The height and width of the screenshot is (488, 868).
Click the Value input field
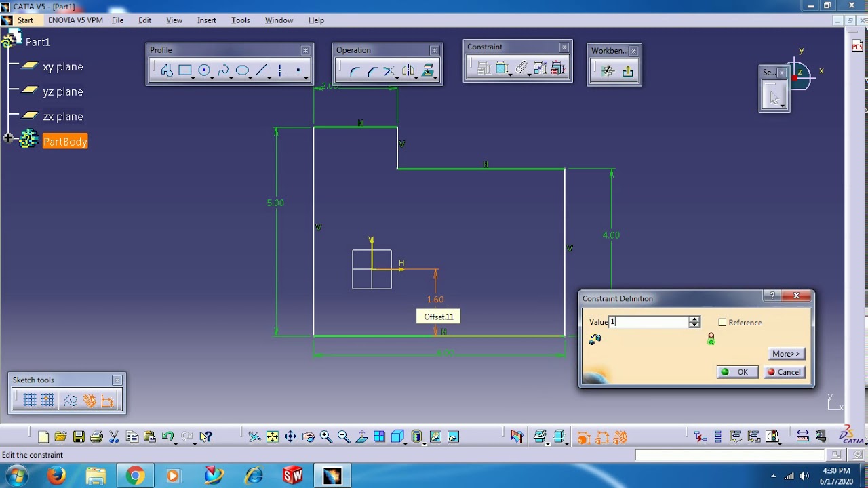tap(649, 322)
